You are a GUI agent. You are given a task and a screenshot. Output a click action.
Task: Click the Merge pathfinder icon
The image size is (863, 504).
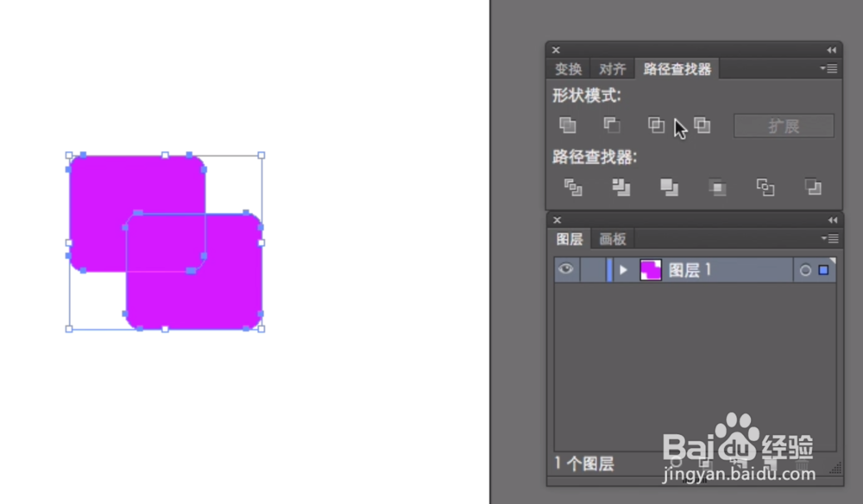pyautogui.click(x=670, y=187)
